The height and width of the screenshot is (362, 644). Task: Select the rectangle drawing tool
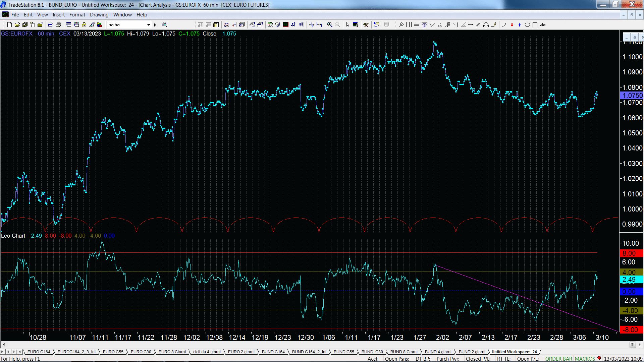tap(535, 25)
